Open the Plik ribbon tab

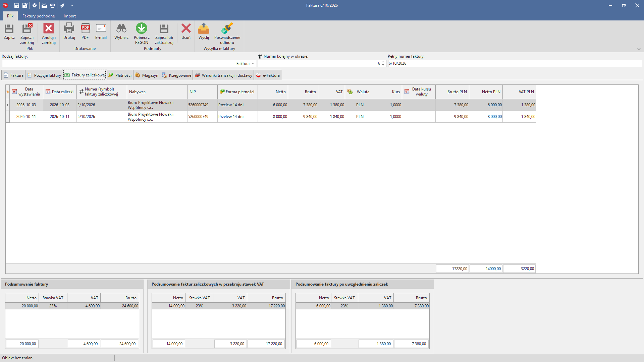[x=10, y=16]
